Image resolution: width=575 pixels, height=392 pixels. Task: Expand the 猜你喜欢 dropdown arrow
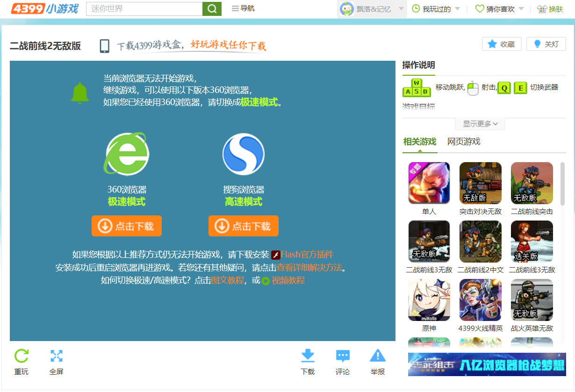pyautogui.click(x=521, y=9)
